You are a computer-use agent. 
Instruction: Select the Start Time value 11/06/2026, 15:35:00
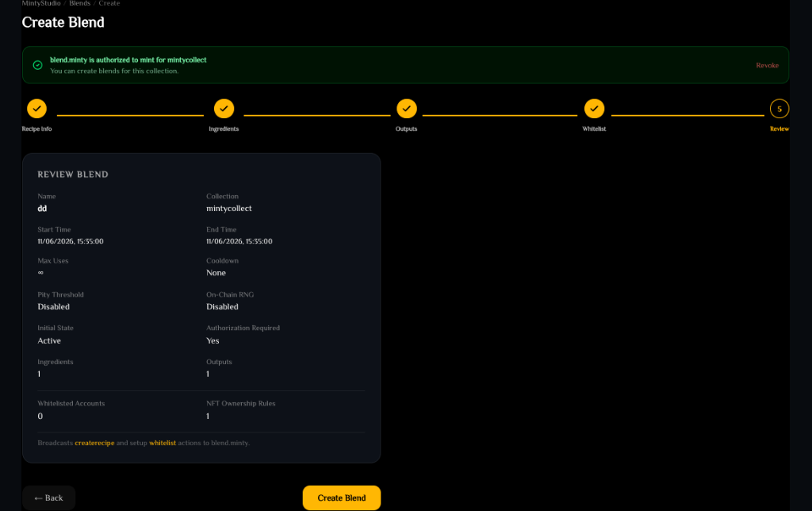(71, 241)
